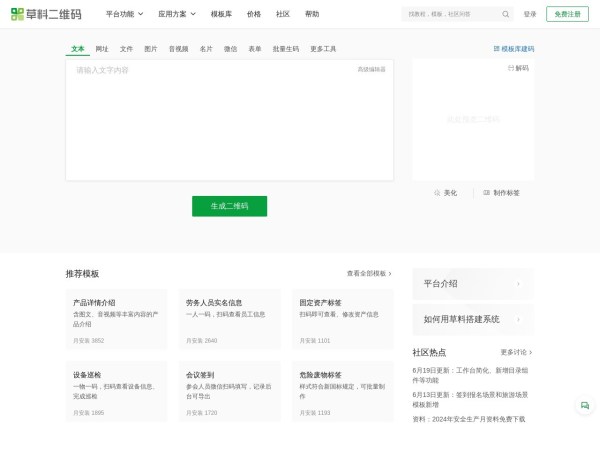Select the 批量生码 tab
This screenshot has width=600, height=450.
click(285, 48)
